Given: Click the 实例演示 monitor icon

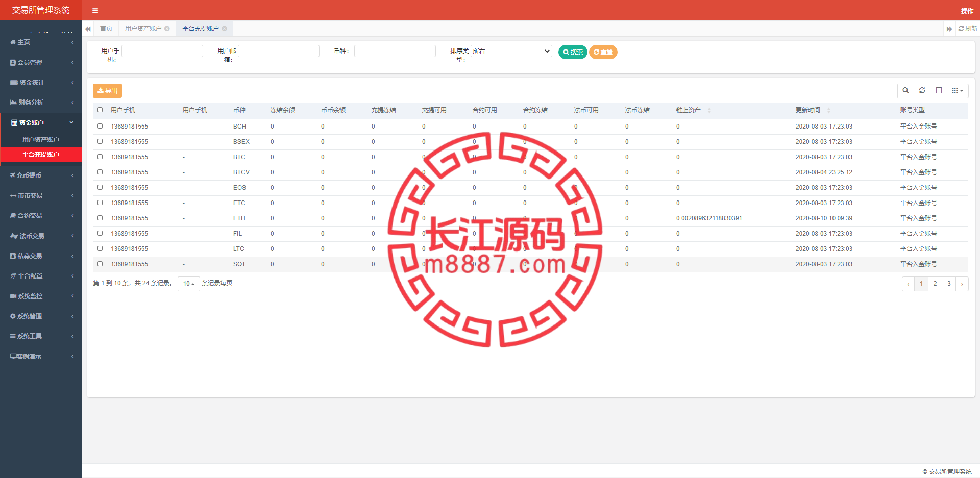Looking at the screenshot, I should 13,357.
